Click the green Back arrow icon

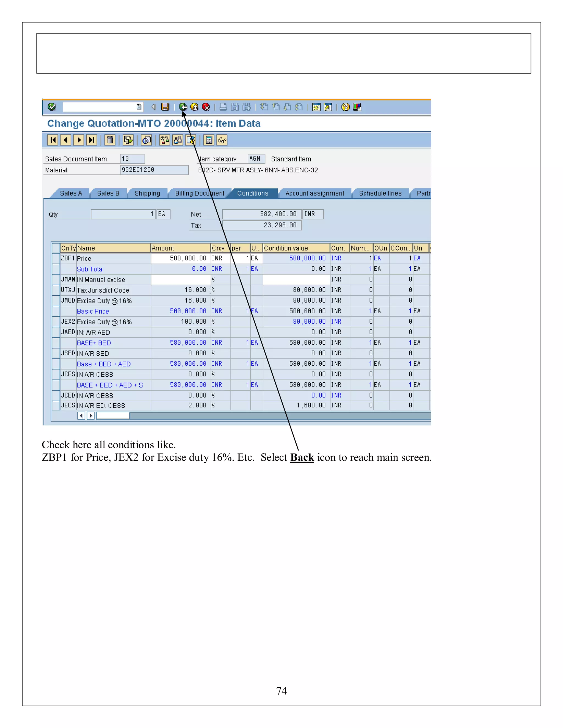pyautogui.click(x=183, y=107)
